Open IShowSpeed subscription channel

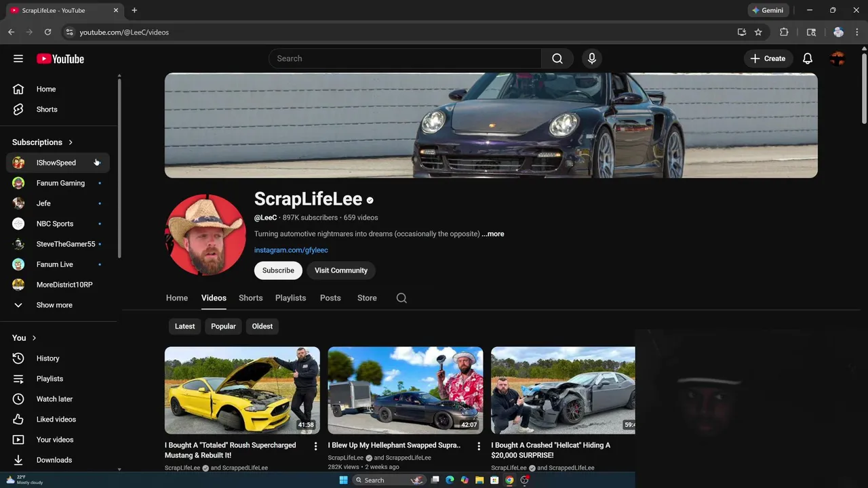point(58,163)
